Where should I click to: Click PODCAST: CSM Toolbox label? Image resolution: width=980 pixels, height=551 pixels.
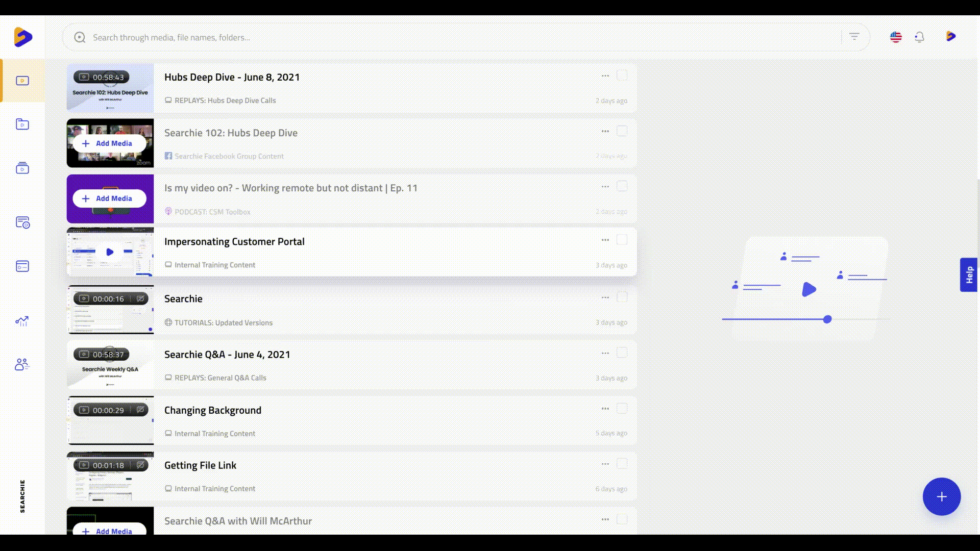click(212, 212)
